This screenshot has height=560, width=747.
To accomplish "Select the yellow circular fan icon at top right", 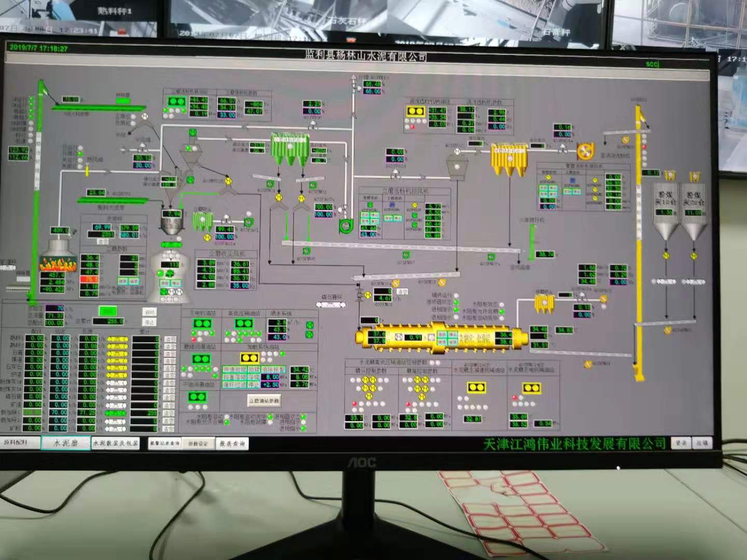I will tap(586, 151).
